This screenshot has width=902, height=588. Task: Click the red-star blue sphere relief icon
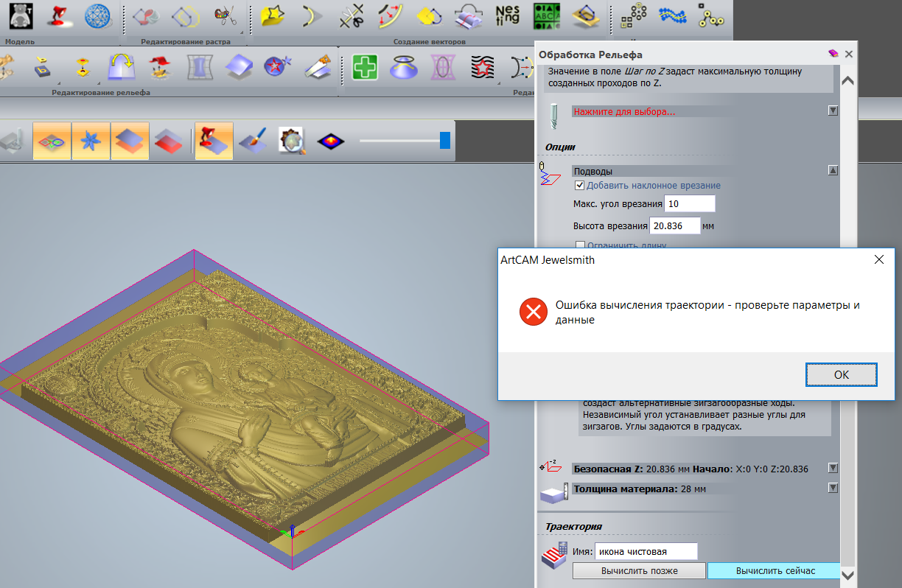pos(278,68)
